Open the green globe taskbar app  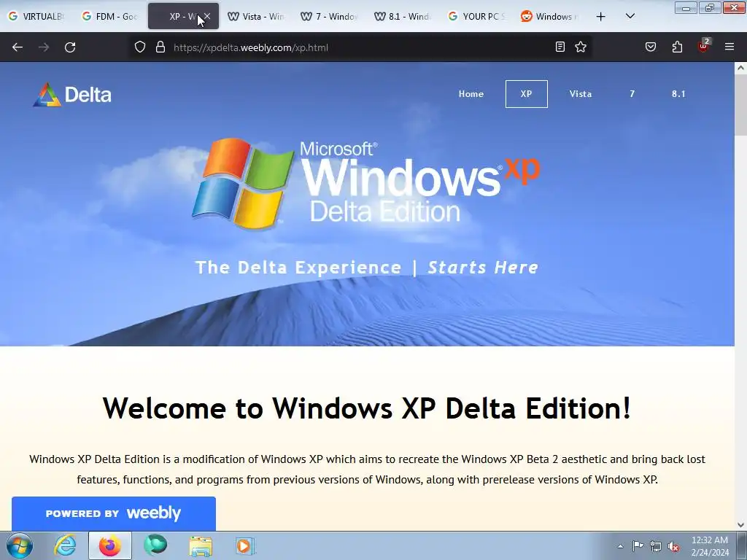click(x=155, y=545)
